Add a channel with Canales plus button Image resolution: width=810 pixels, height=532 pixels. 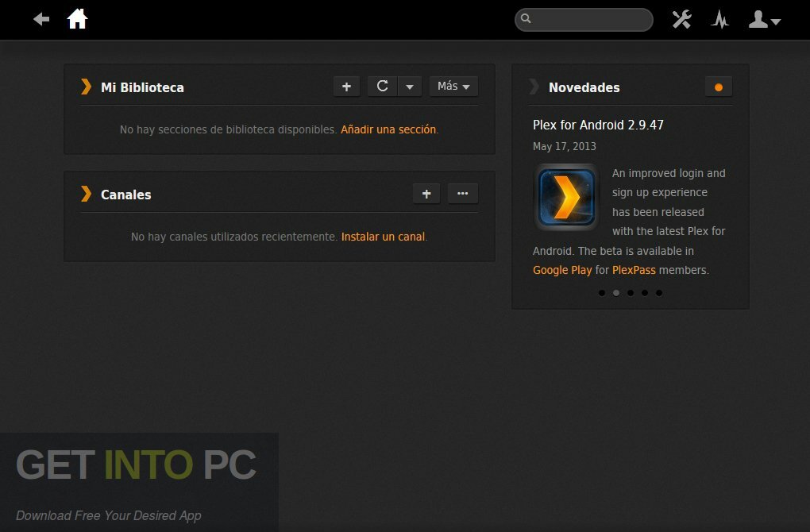click(x=426, y=194)
